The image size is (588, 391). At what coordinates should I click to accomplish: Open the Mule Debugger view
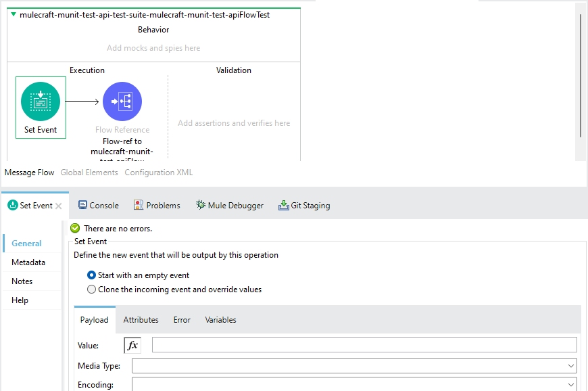229,206
